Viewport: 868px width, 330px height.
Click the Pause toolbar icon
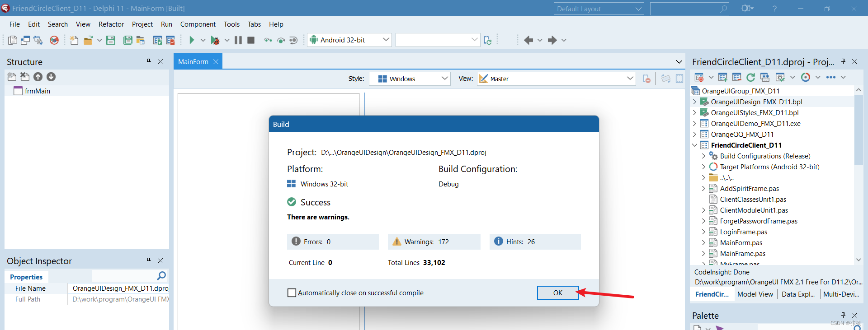click(238, 40)
